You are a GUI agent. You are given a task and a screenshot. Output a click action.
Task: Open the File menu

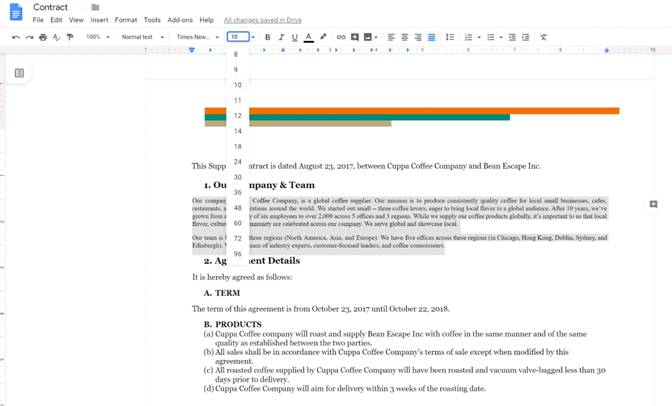38,20
